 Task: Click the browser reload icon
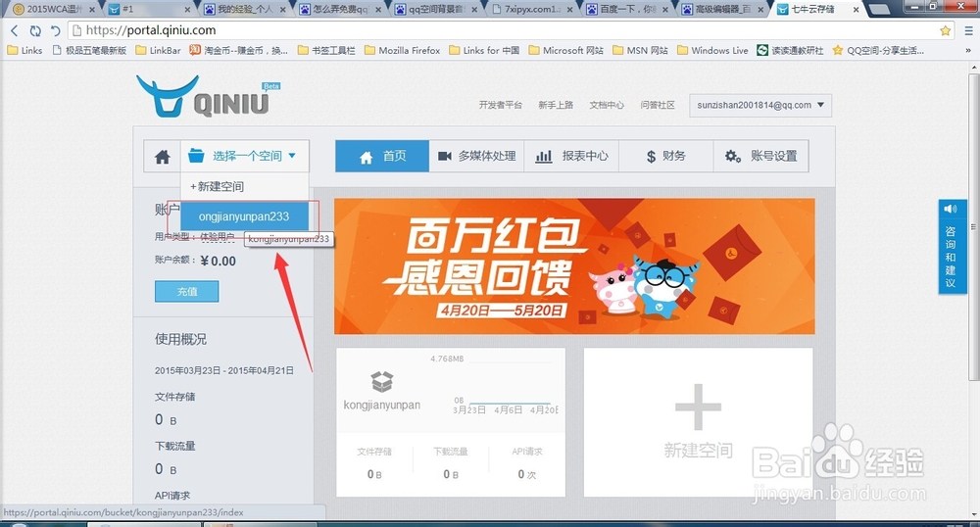coord(35,30)
